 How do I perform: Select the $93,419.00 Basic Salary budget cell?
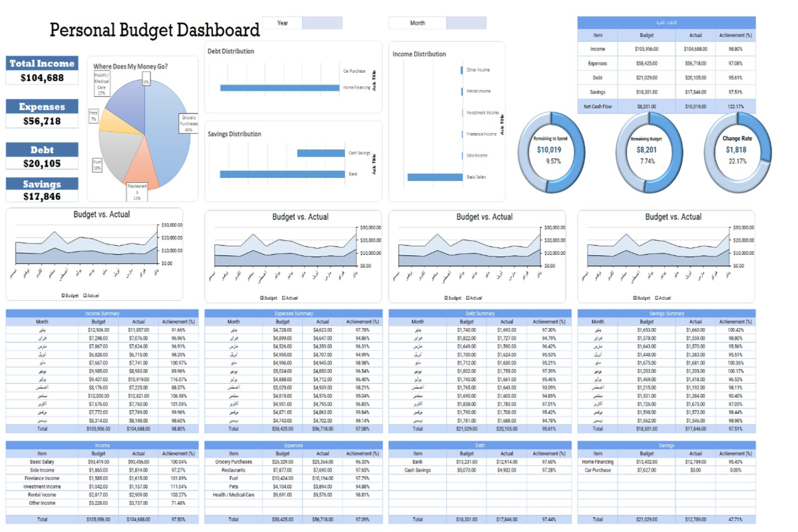(99, 462)
